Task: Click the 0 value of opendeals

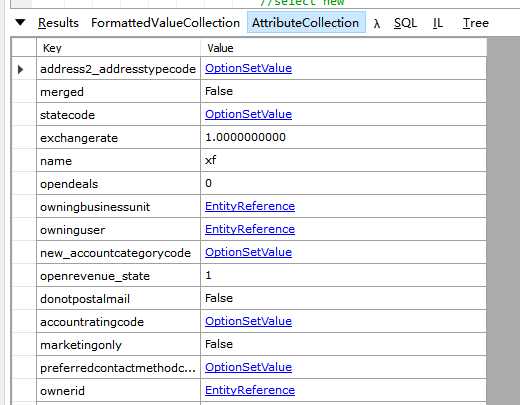Action: (x=208, y=183)
